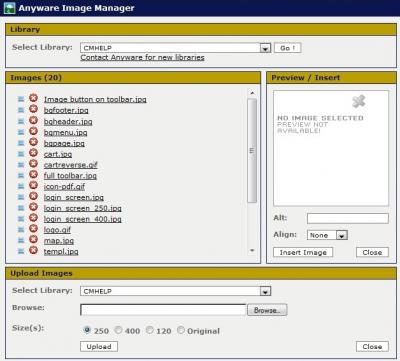Open the Align dropdown set to None
This screenshot has height=361, width=400.
click(327, 235)
